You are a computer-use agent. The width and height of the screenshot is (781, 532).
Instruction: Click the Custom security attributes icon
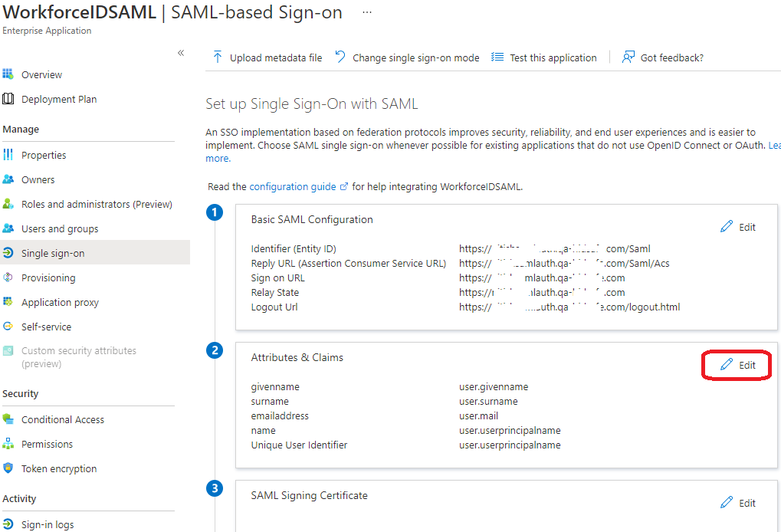coord(8,350)
